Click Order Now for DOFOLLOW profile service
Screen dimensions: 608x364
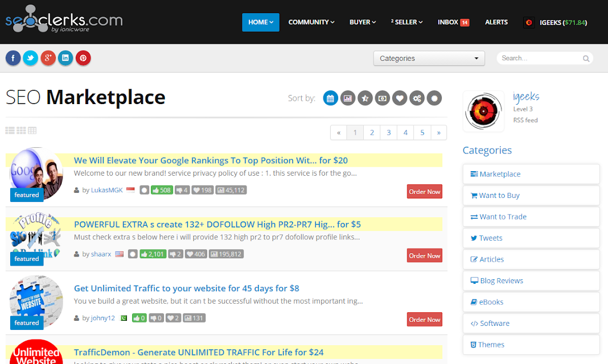[425, 255]
